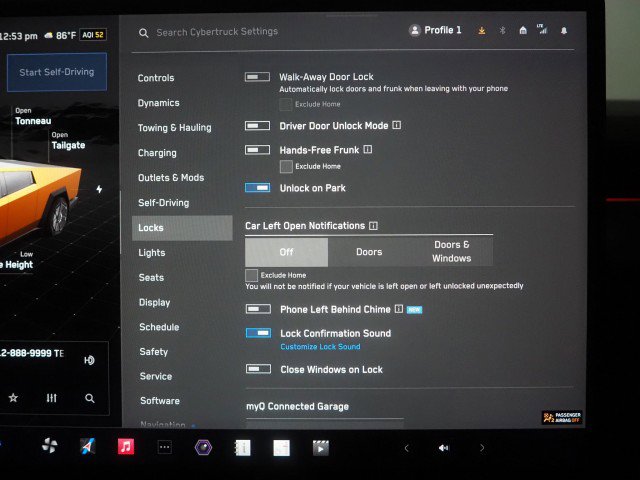This screenshot has height=480, width=640.
Task: Select Doors notification option
Action: pyautogui.click(x=369, y=252)
